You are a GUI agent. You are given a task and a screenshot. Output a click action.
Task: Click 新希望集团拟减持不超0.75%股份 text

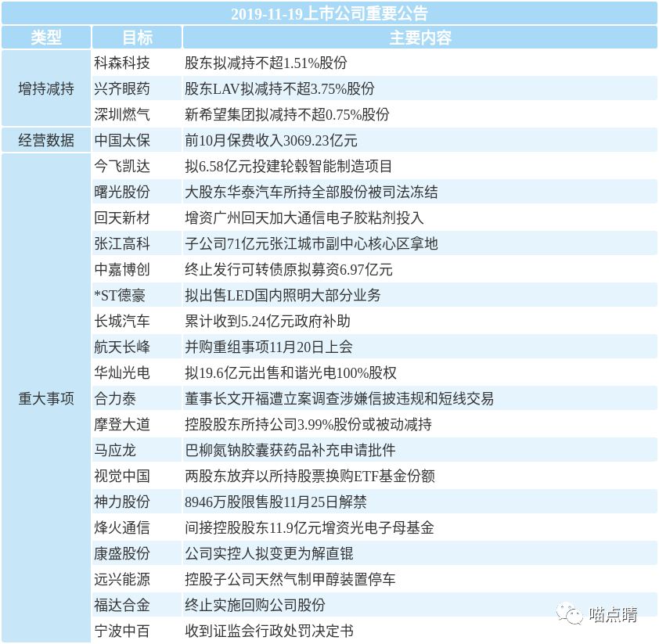287,114
